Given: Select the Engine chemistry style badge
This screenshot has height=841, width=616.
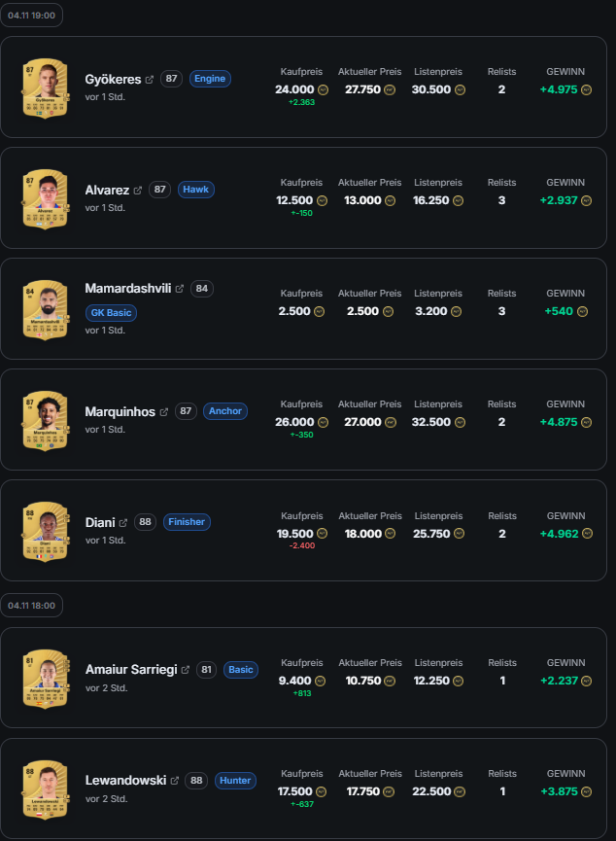Looking at the screenshot, I should click(x=210, y=79).
